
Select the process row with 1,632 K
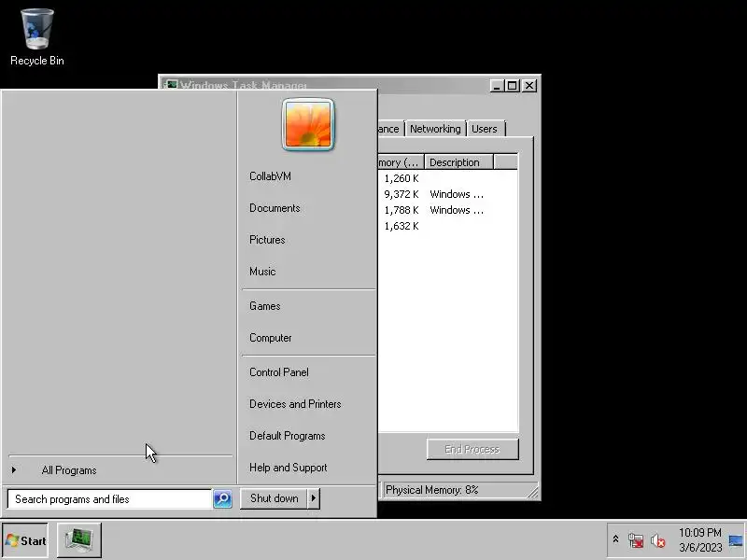click(448, 226)
